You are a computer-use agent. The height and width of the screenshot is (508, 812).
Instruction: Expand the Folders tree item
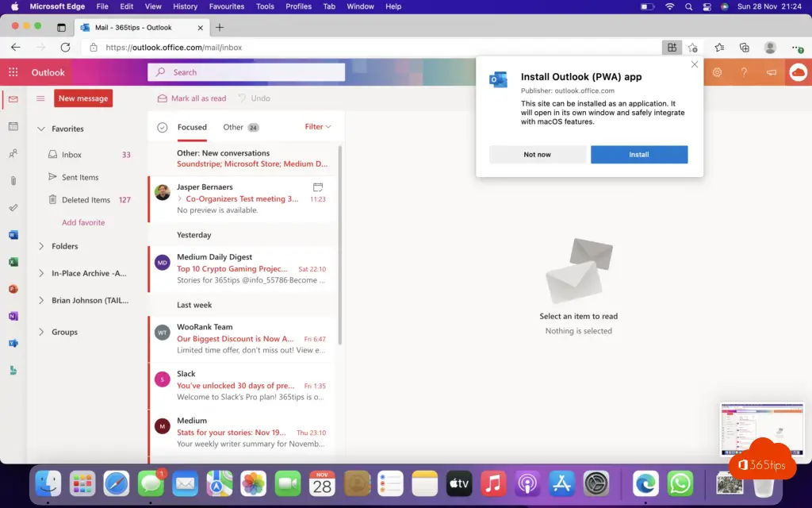[41, 246]
